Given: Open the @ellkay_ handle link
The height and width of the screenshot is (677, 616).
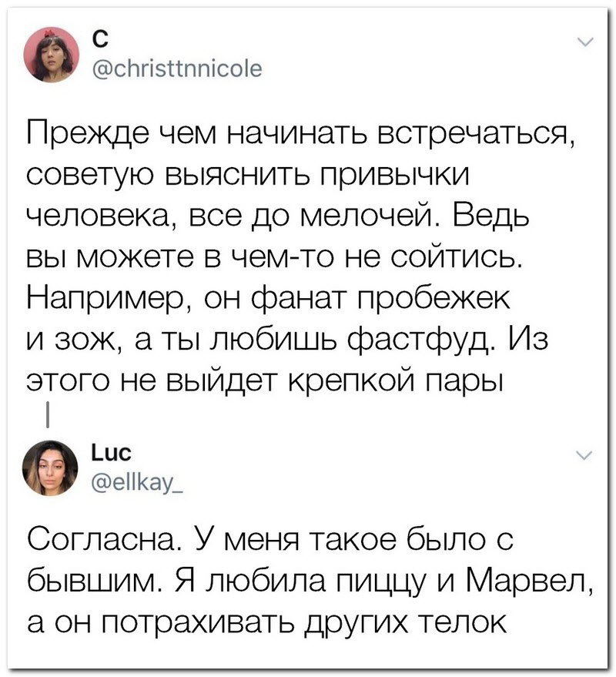Looking at the screenshot, I should pyautogui.click(x=137, y=479).
